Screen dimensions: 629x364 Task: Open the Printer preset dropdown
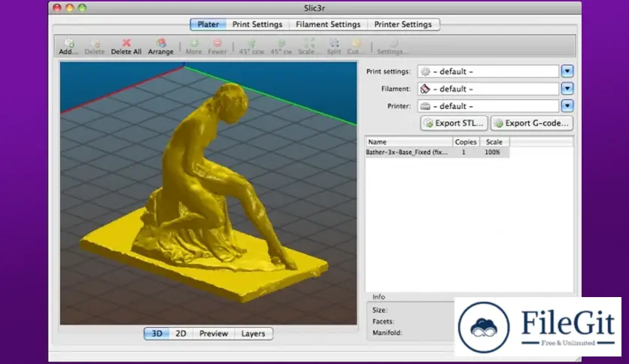[488, 106]
